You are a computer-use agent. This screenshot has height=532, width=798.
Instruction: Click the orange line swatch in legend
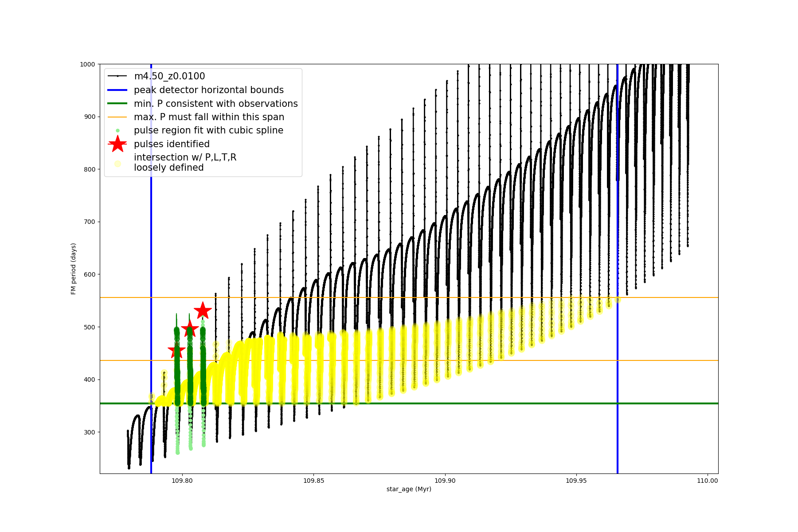click(x=117, y=117)
